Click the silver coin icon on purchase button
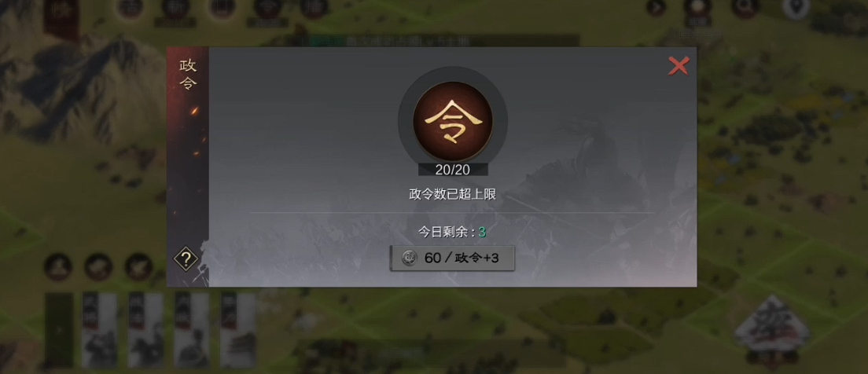868x374 pixels. [410, 258]
